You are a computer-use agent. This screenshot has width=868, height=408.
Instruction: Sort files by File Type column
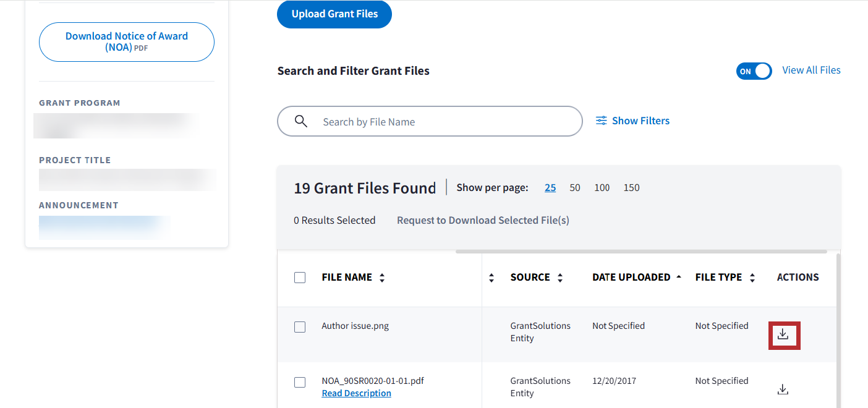(x=752, y=278)
